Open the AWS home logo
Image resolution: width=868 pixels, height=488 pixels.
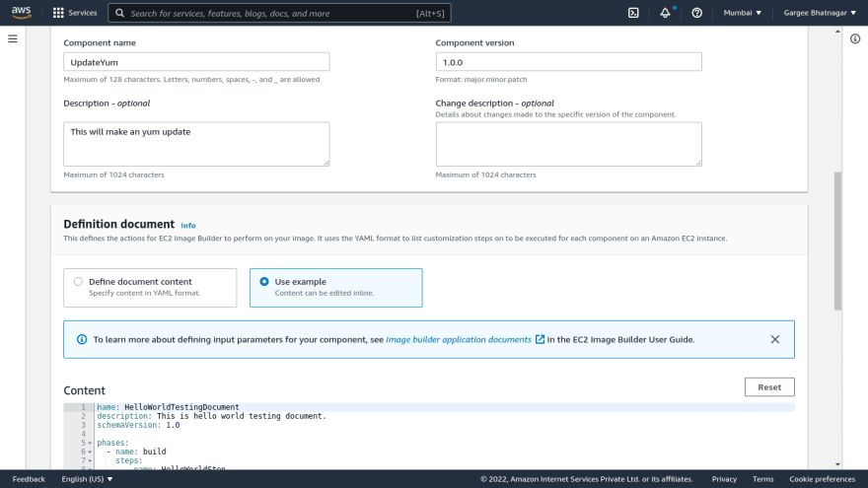tap(21, 12)
